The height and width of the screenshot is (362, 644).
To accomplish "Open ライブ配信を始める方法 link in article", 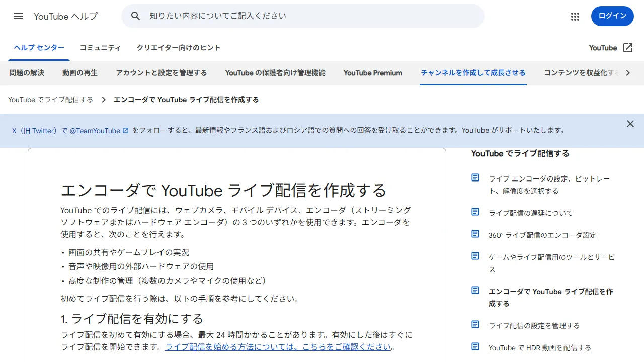I will (278, 347).
